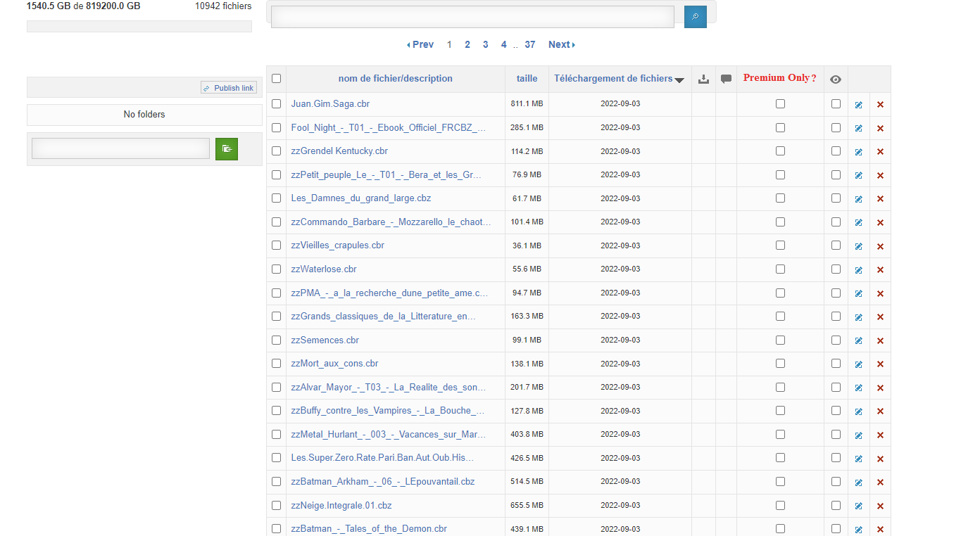Image resolution: width=980 pixels, height=536 pixels.
Task: Click the downloads count column icon
Action: [703, 79]
